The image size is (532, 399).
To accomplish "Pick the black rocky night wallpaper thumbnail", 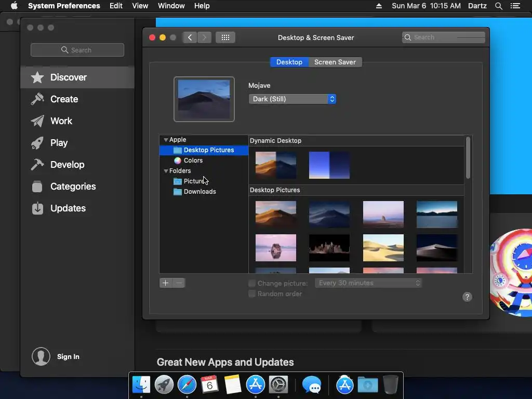I will click(x=329, y=248).
